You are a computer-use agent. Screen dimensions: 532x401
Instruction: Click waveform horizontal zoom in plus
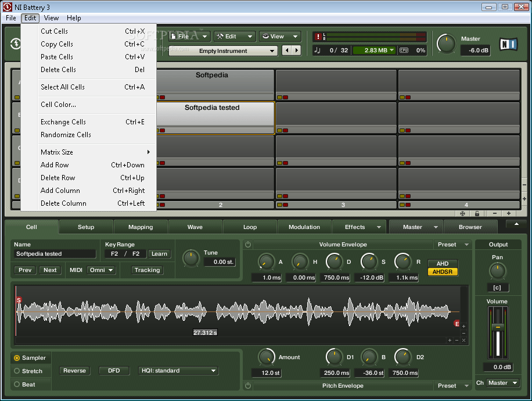click(450, 340)
